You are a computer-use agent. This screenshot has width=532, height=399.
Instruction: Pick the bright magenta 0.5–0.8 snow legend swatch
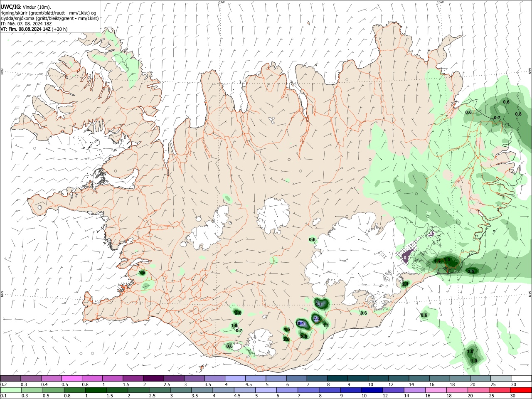[71, 378]
